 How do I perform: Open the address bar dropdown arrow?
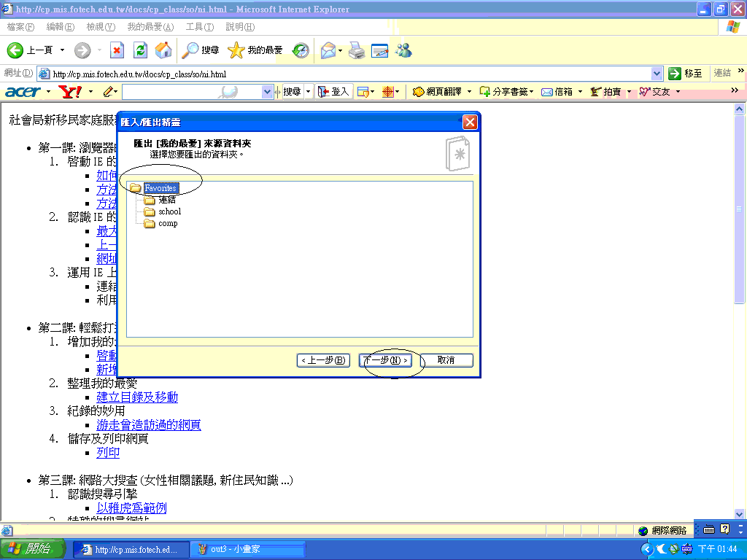click(x=657, y=74)
